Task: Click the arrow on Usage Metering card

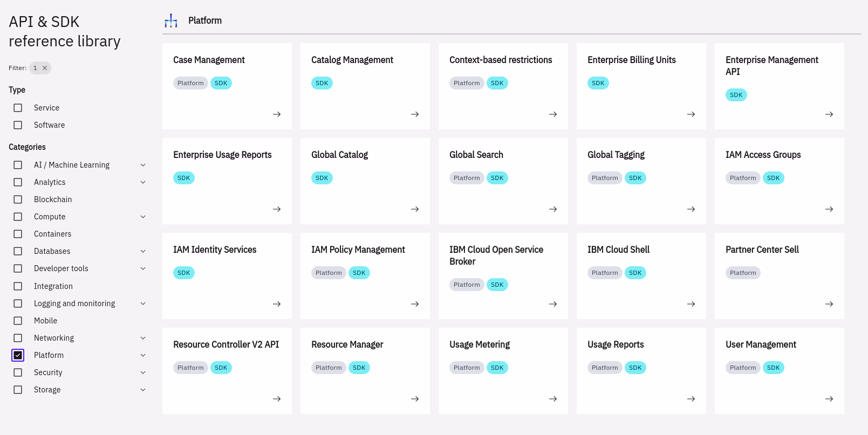Action: point(553,399)
